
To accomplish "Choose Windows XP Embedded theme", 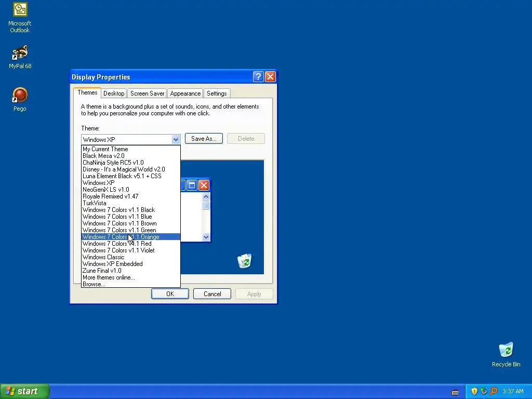I will pos(131,264).
